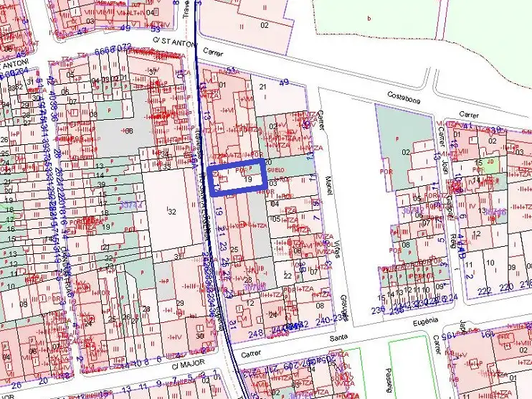The width and height of the screenshot is (532, 399).
Task: Click the 'Santa' street label
Action: click(x=338, y=337)
